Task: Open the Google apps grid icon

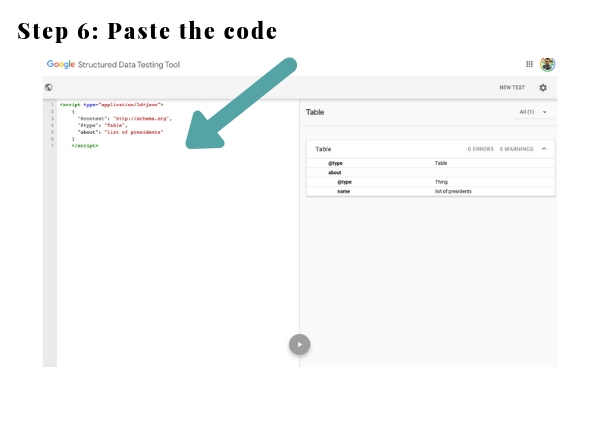Action: 529,64
